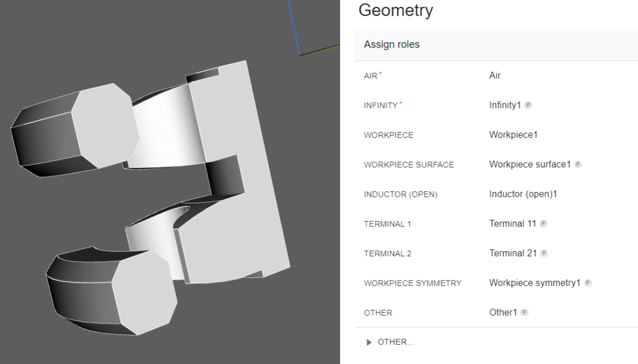Click the F badge beside Infinity1
Viewport: 638px width, 364px height.
528,105
